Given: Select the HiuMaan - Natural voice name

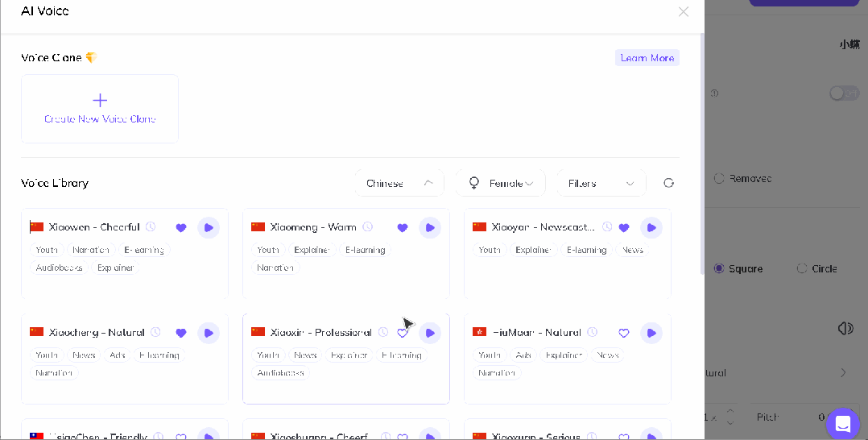Looking at the screenshot, I should coord(536,333).
